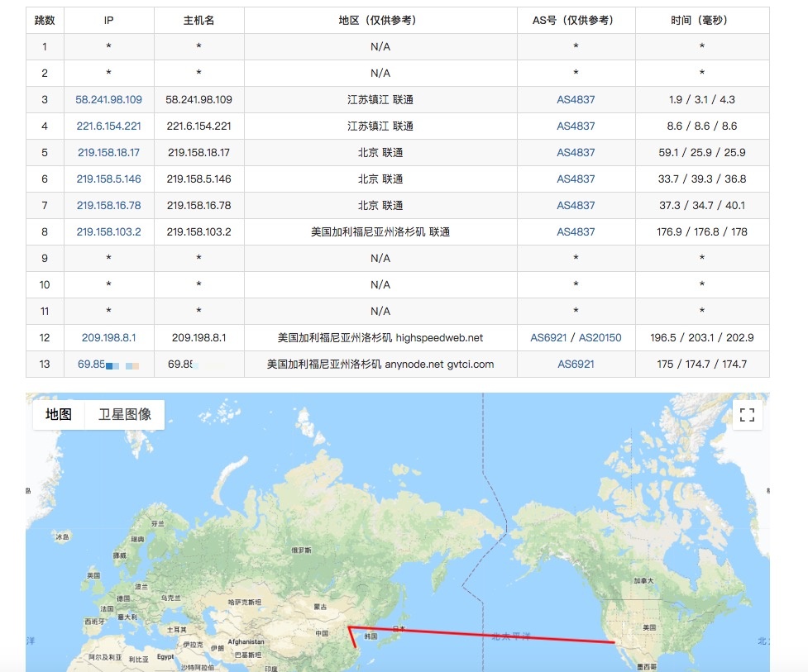Open the partially masked 69.85 IP link
The width and height of the screenshot is (808, 672).
click(x=91, y=365)
